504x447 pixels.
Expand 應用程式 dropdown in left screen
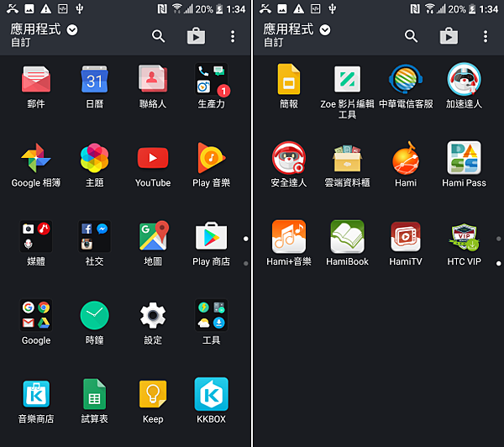pyautogui.click(x=72, y=30)
